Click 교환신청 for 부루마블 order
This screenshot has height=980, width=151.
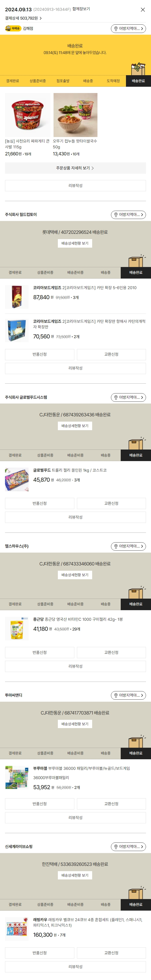tap(111, 804)
